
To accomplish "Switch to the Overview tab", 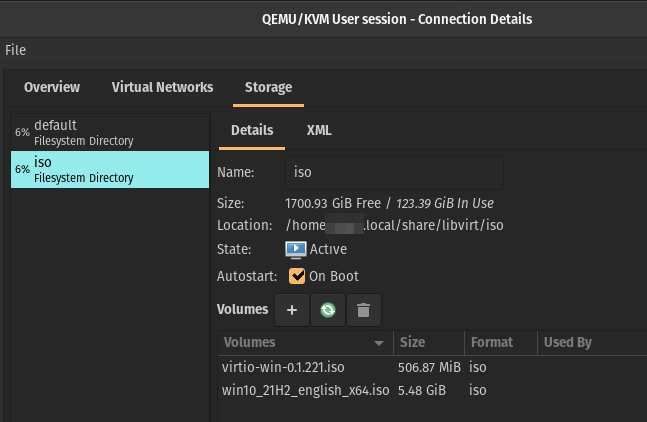I will pyautogui.click(x=52, y=87).
